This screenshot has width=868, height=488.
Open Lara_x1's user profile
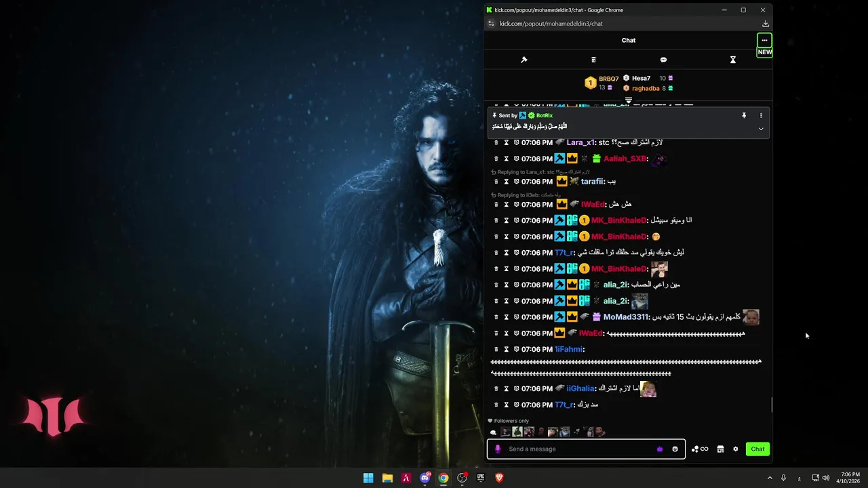coord(580,142)
